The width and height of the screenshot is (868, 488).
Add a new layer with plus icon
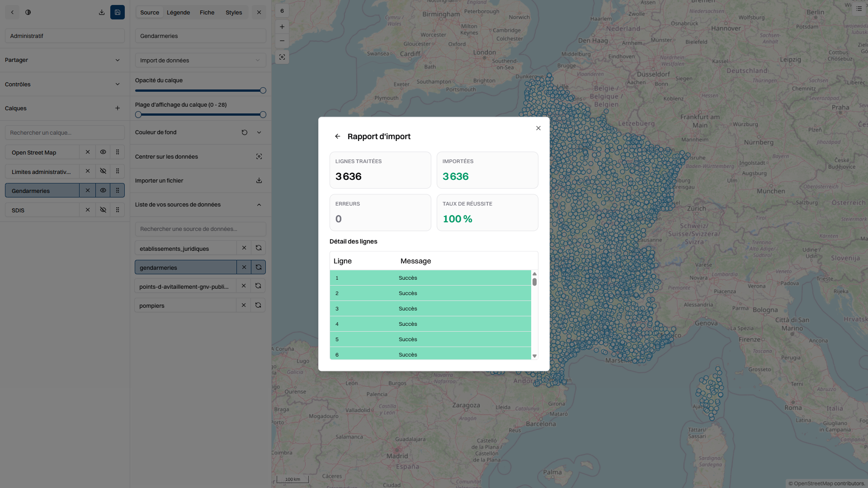[x=118, y=108]
